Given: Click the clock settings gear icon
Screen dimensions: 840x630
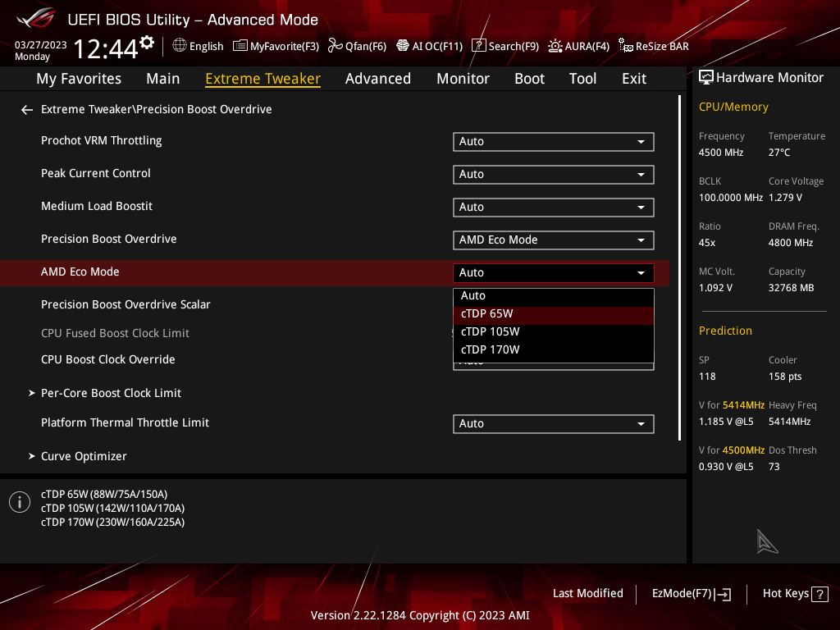Looking at the screenshot, I should coord(147,43).
